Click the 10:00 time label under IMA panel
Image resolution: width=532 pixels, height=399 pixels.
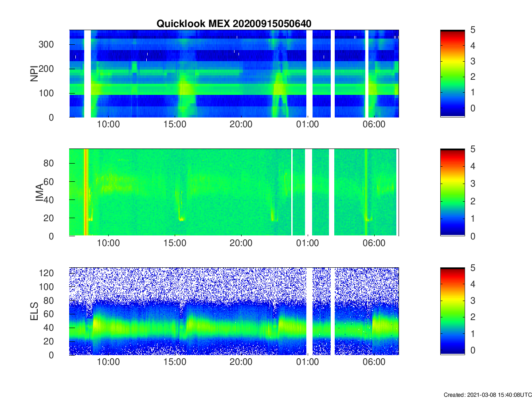pos(108,243)
